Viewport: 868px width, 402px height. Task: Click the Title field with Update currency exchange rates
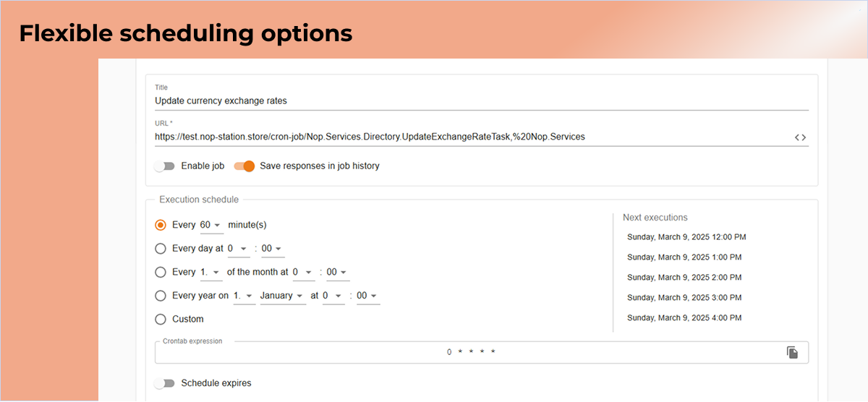click(481, 100)
